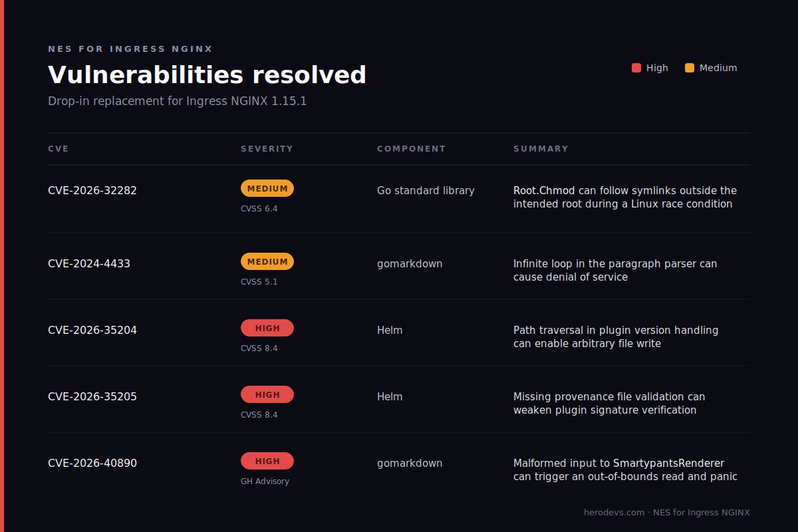The image size is (798, 532).
Task: Click the GH Advisory label
Action: pyautogui.click(x=265, y=481)
